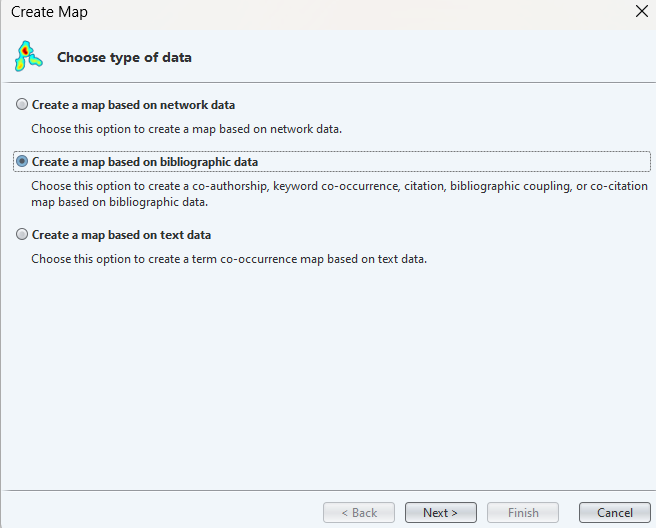Select the network data radio button
The height and width of the screenshot is (528, 656).
(22, 104)
